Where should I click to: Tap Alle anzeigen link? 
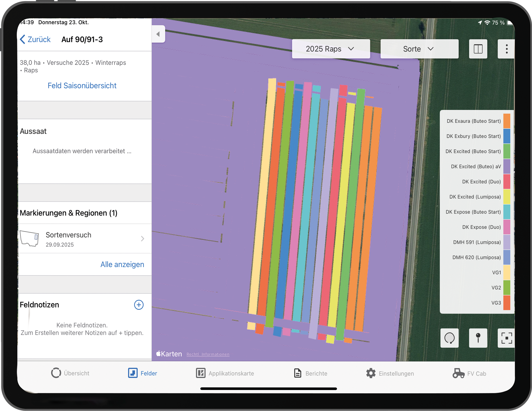click(x=122, y=264)
